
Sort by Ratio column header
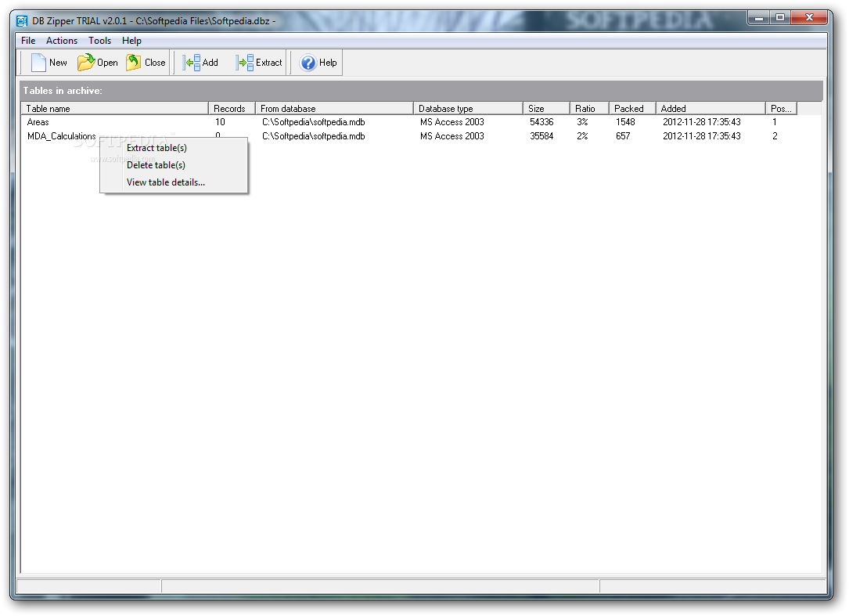point(589,108)
